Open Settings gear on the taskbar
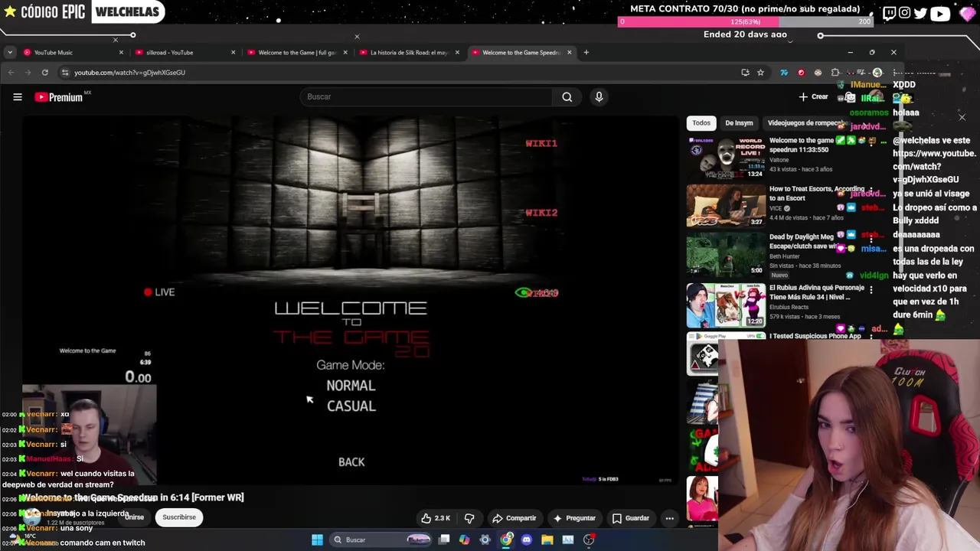The width and height of the screenshot is (980, 551). click(x=485, y=540)
